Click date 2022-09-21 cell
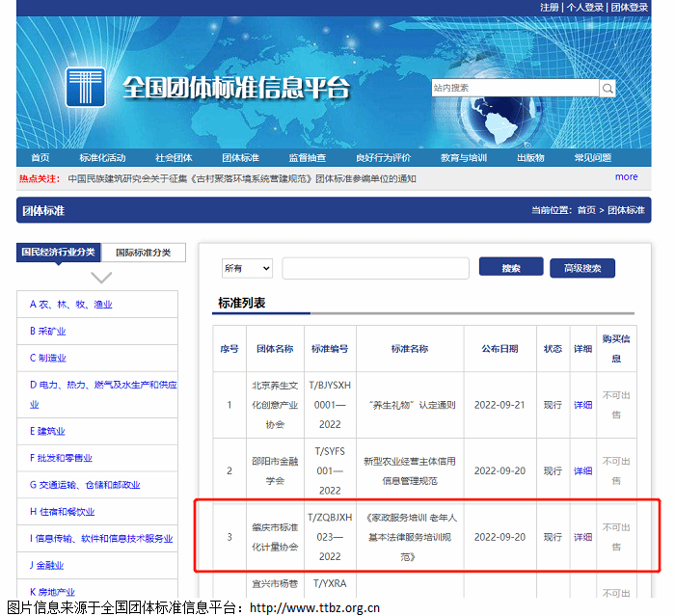 (x=499, y=405)
